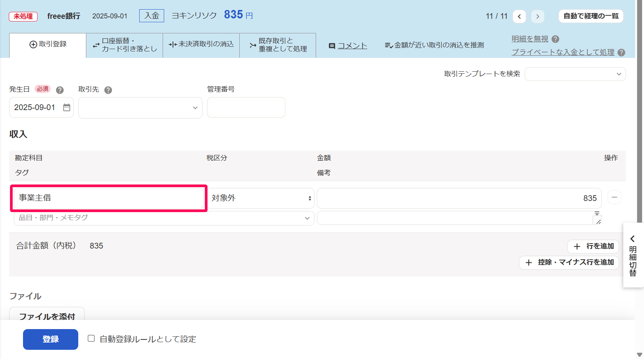Click 金額が近い取引の消込を推測
644x359 pixels.
(434, 45)
